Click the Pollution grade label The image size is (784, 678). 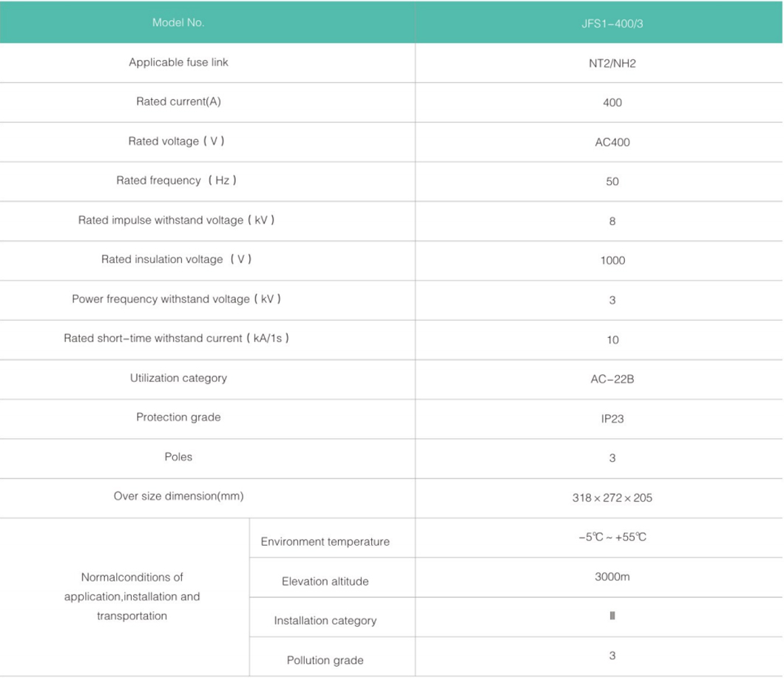(x=325, y=660)
